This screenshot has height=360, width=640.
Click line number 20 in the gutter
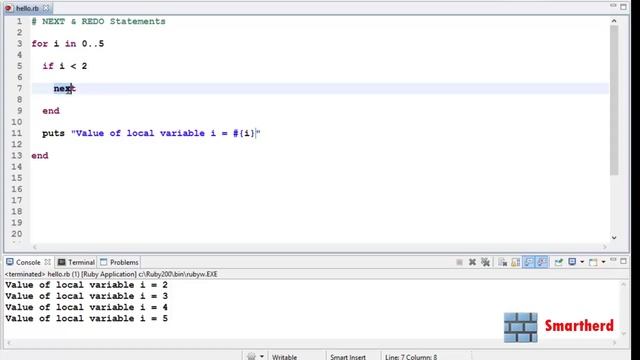coord(16,234)
